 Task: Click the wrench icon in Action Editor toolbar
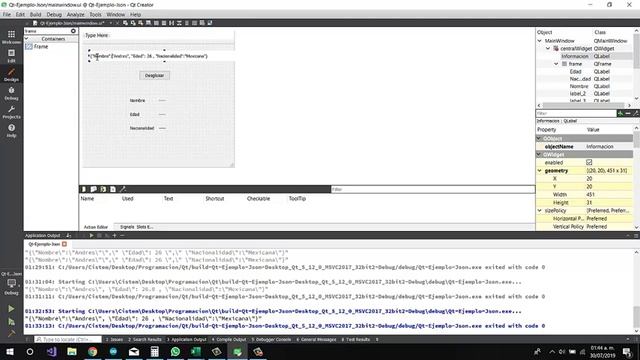(x=122, y=189)
